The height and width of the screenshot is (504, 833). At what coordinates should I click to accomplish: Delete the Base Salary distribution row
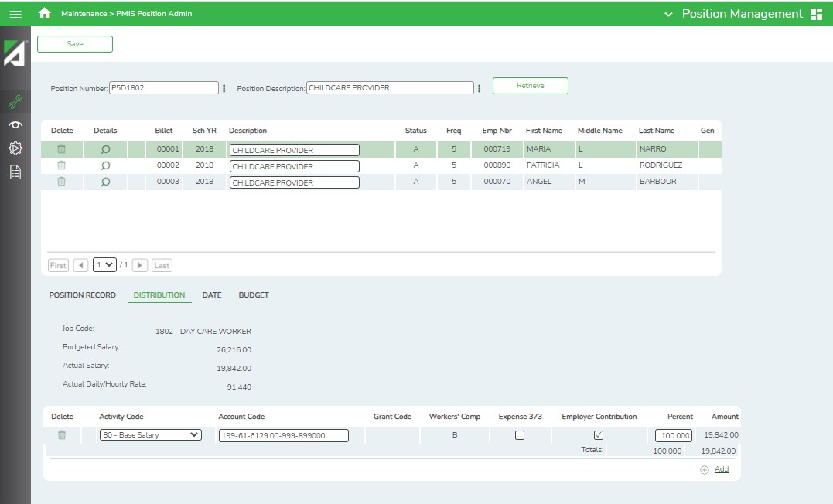62,435
